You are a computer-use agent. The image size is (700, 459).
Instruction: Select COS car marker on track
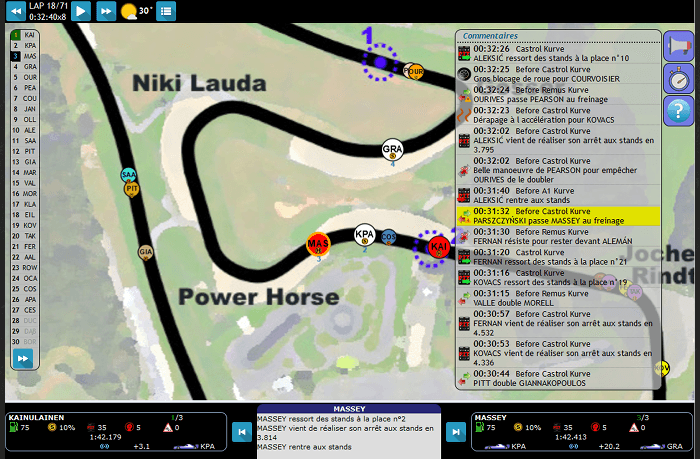(x=388, y=237)
